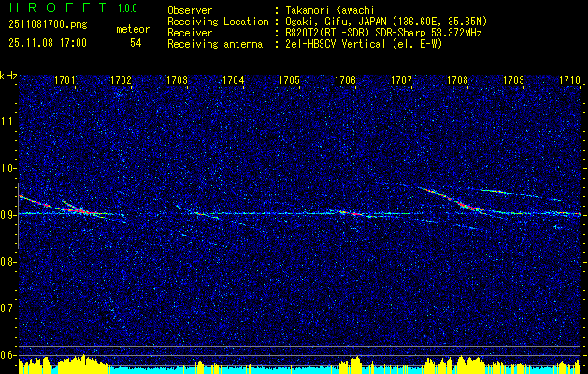
Task: Click the 0.7 frequency axis label
Action: click(7, 309)
